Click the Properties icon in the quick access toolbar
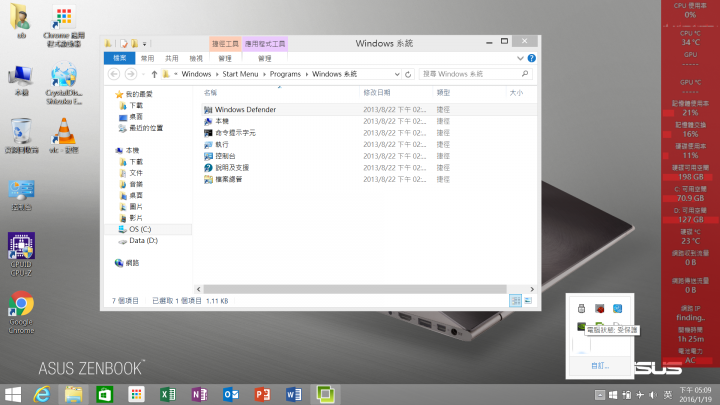The height and width of the screenshot is (405, 720). 124,44
